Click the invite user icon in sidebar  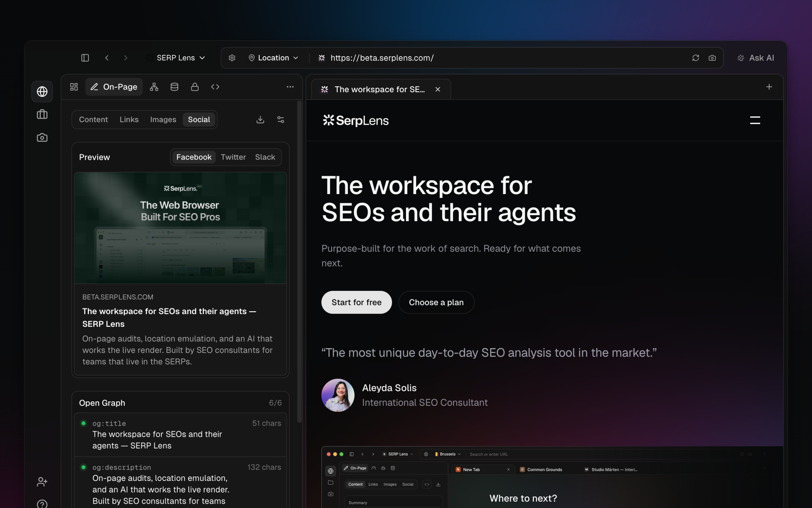(42, 482)
